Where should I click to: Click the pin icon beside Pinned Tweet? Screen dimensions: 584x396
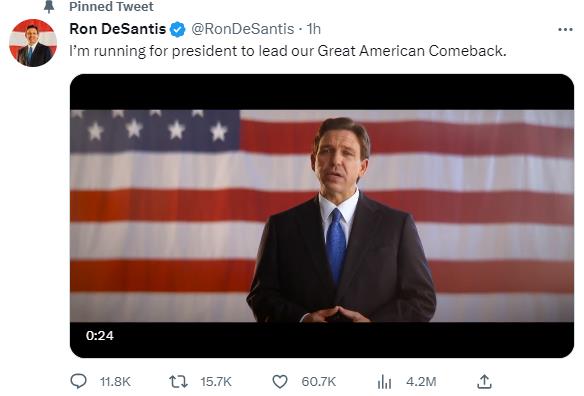point(49,6)
